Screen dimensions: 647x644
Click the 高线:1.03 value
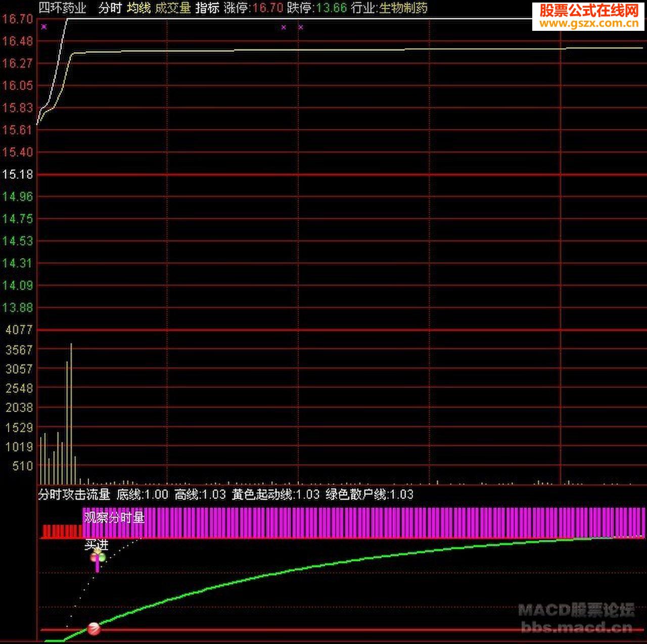pos(200,494)
